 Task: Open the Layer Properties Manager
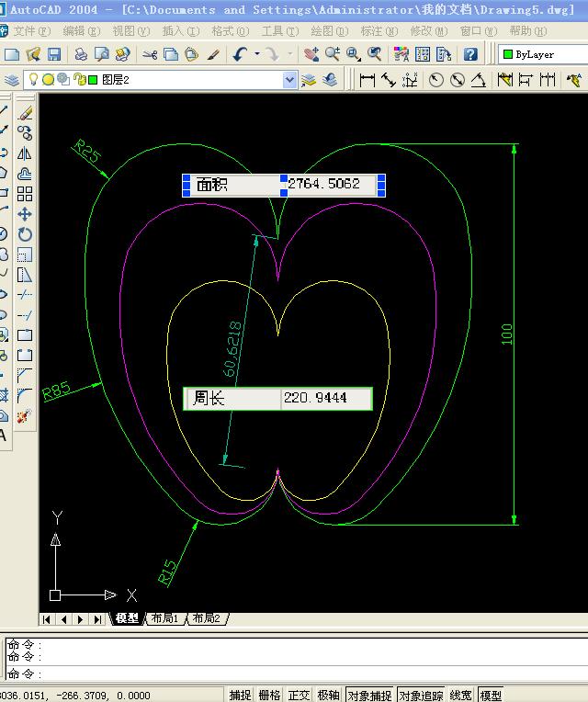12,80
